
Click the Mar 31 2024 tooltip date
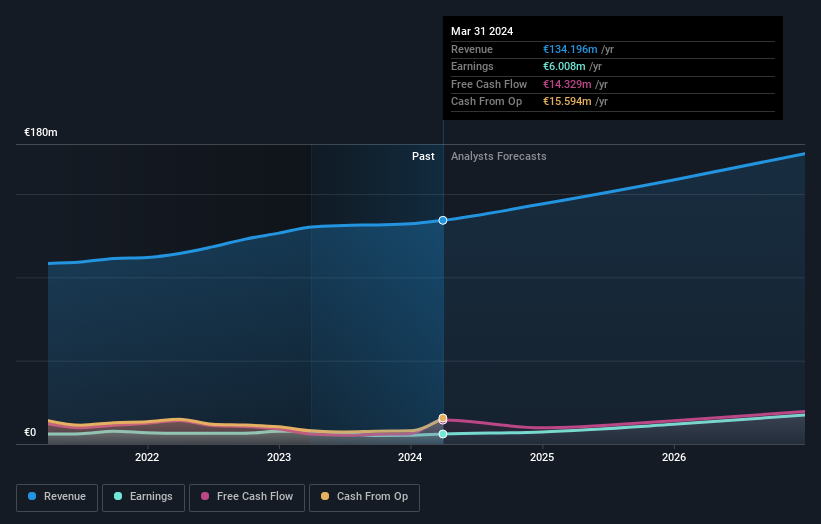(482, 31)
